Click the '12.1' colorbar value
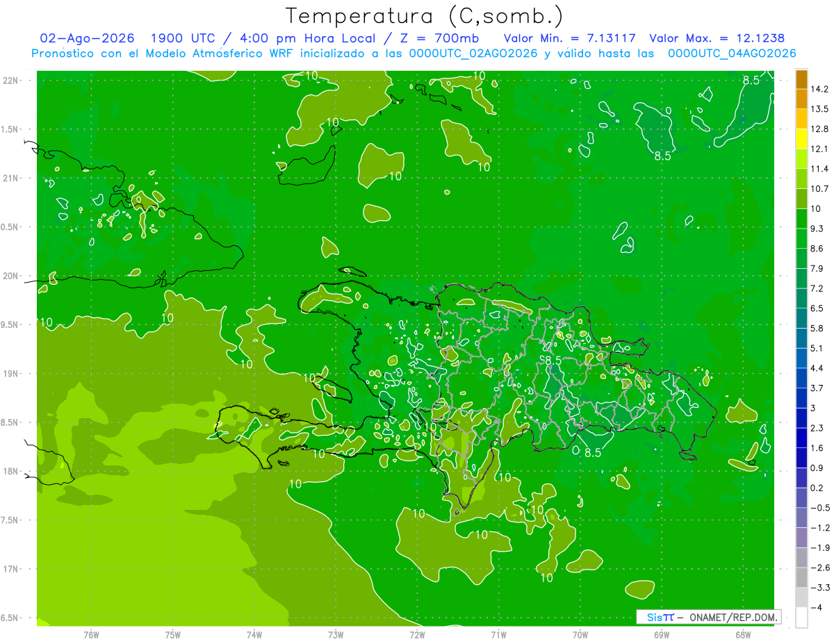The width and height of the screenshot is (834, 644). pos(819,149)
